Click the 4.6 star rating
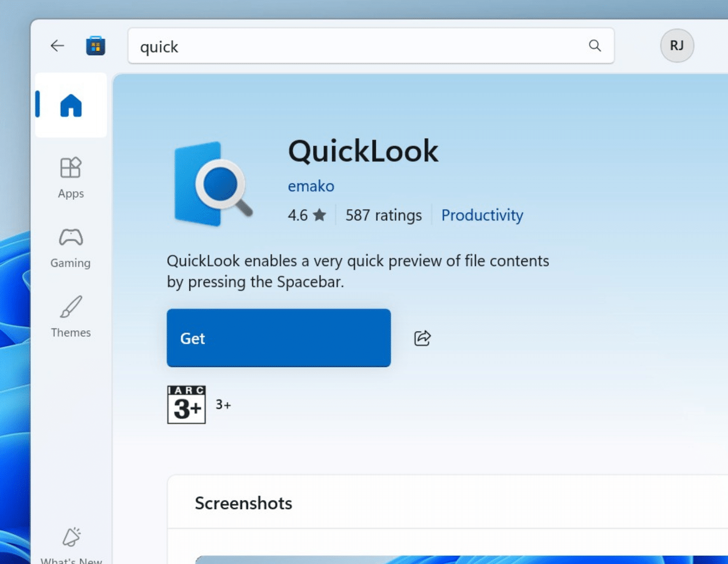 click(x=307, y=215)
